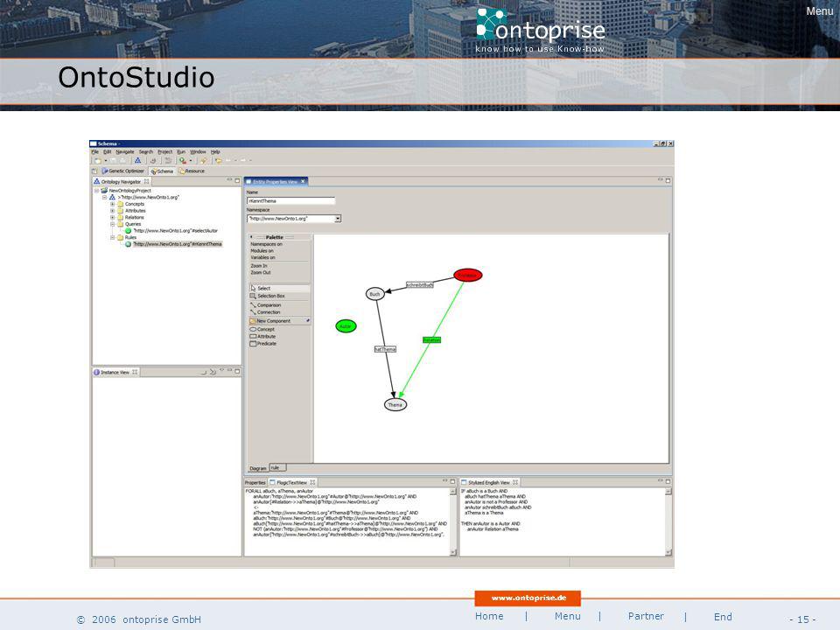Expand the Concepts folder
The width and height of the screenshot is (840, 630).
[113, 204]
